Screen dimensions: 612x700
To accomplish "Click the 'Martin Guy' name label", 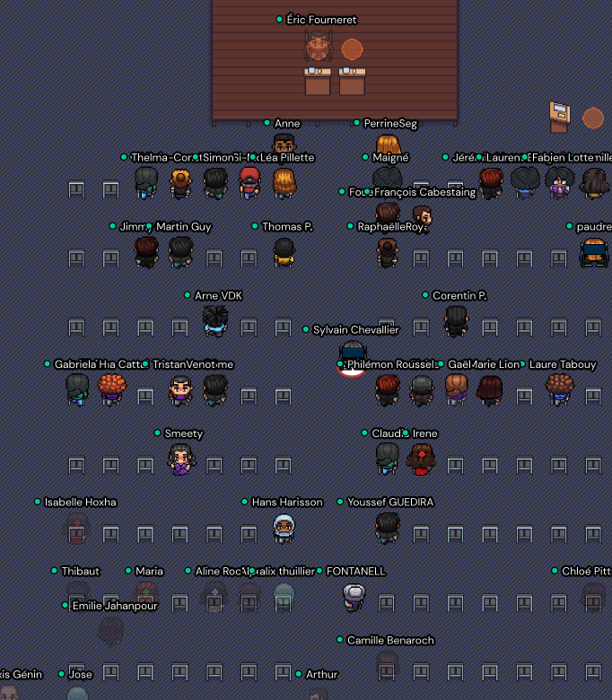I will [x=183, y=227].
